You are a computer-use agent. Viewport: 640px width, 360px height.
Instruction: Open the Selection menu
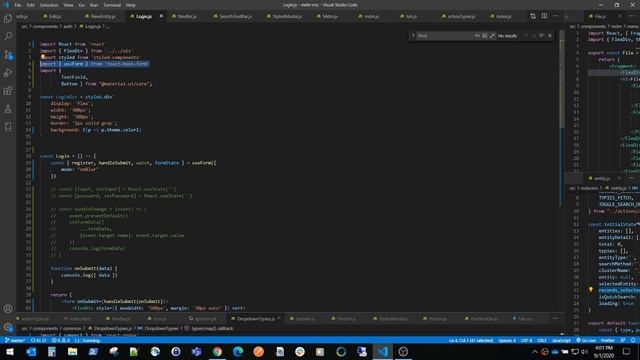49,5
